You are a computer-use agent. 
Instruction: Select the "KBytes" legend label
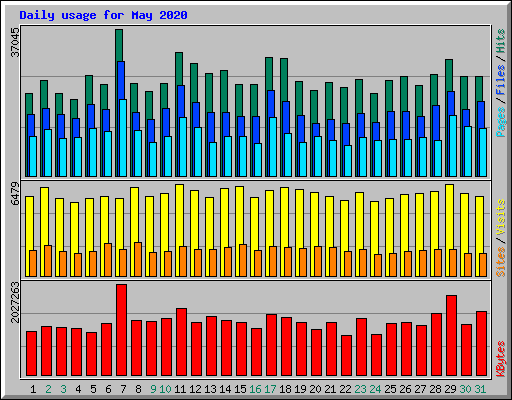501,359
